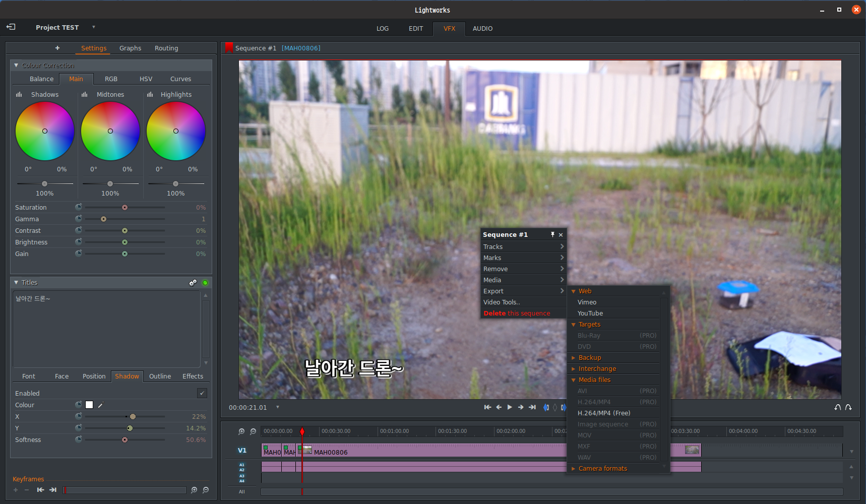Close the Sequence #1 context menu
This screenshot has height=504, width=866.
click(561, 235)
